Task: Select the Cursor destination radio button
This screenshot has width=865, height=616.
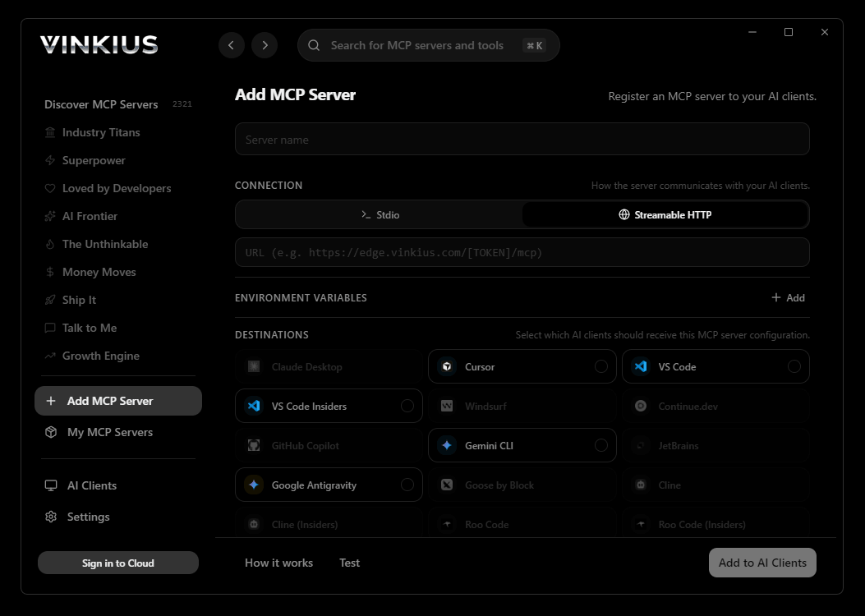Action: [x=601, y=366]
